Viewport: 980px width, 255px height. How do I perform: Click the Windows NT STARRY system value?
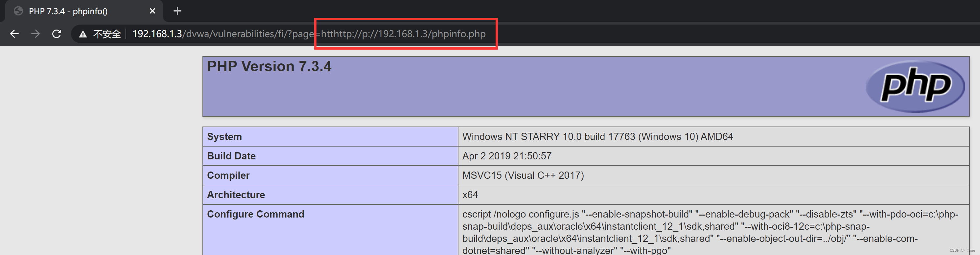coord(598,137)
